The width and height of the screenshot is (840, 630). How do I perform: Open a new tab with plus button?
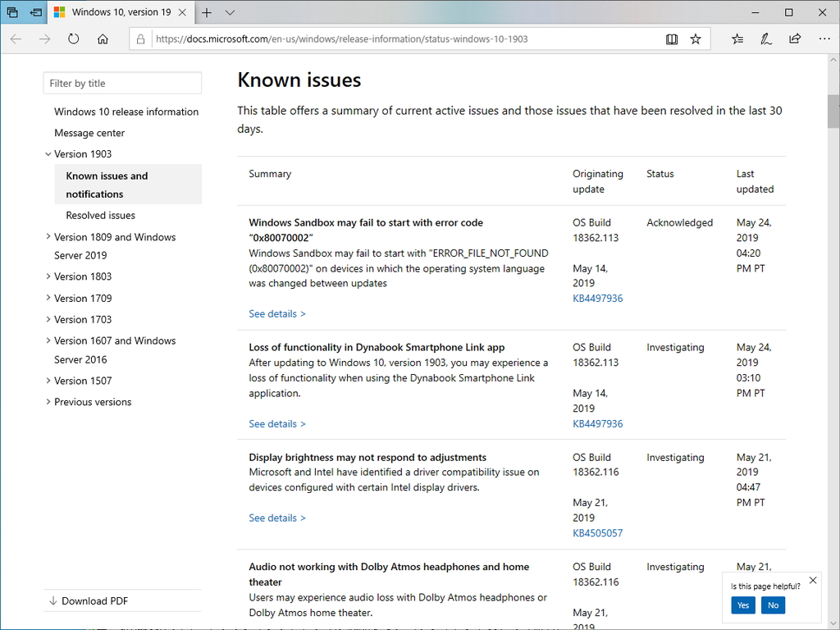tap(207, 12)
